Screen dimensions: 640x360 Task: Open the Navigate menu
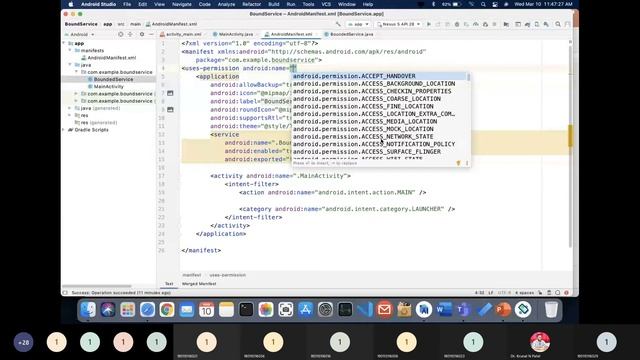pyautogui.click(x=182, y=4)
